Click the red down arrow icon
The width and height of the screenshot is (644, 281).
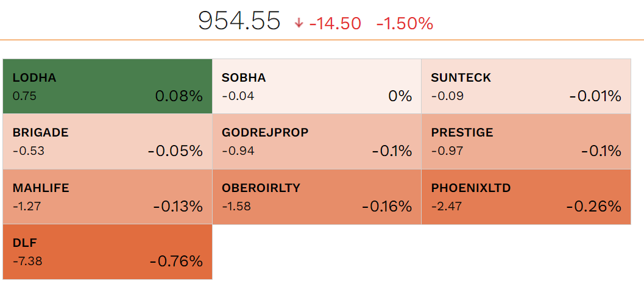(x=299, y=24)
